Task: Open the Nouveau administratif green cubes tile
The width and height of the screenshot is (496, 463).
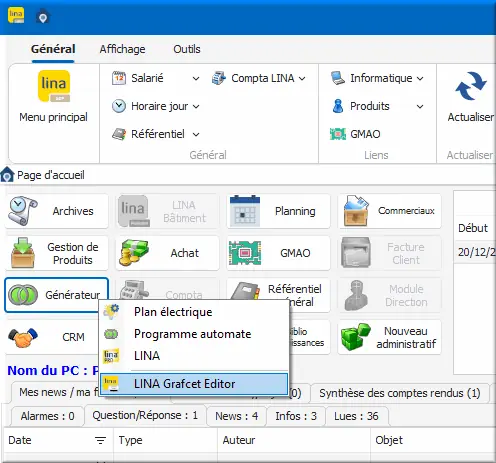Action: [389, 337]
